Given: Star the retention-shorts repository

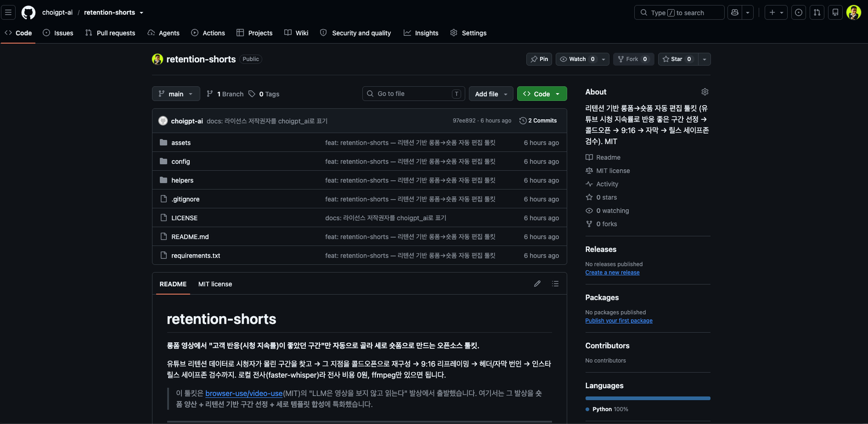Looking at the screenshot, I should 677,59.
